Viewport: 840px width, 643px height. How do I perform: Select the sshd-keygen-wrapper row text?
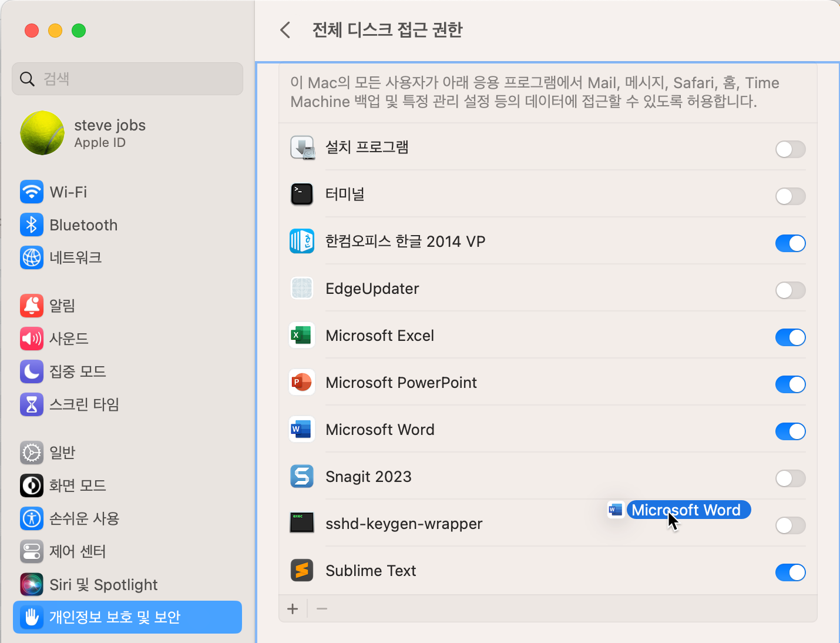(x=404, y=524)
